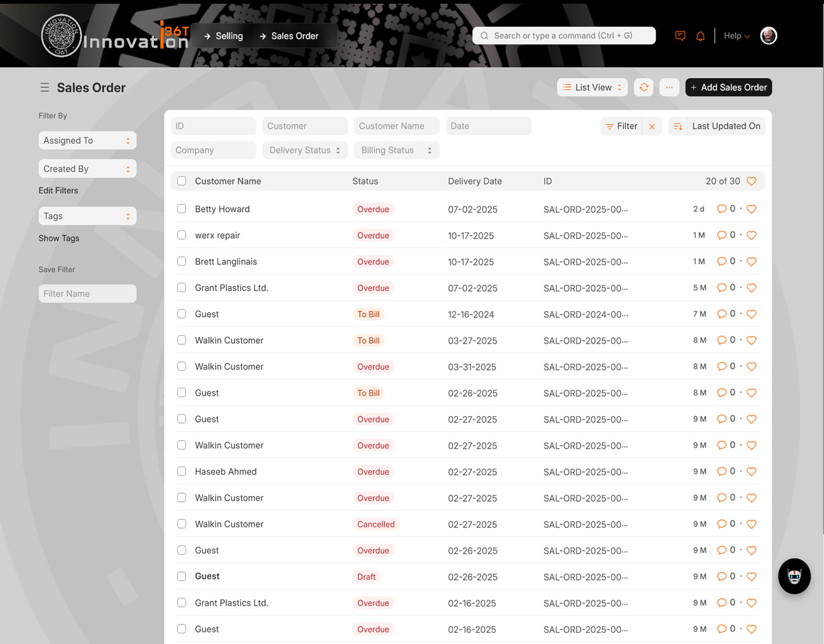Clear filters with the orange X icon
The height and width of the screenshot is (644, 824).
pos(652,126)
